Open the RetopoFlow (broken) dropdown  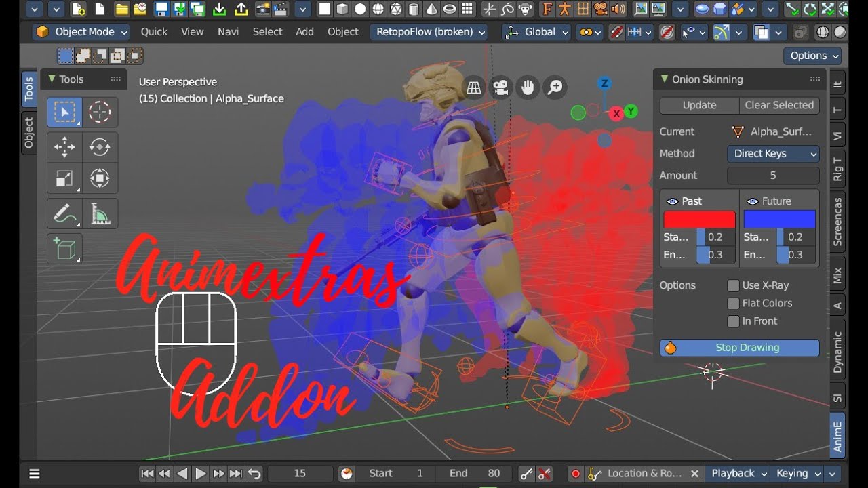point(430,32)
